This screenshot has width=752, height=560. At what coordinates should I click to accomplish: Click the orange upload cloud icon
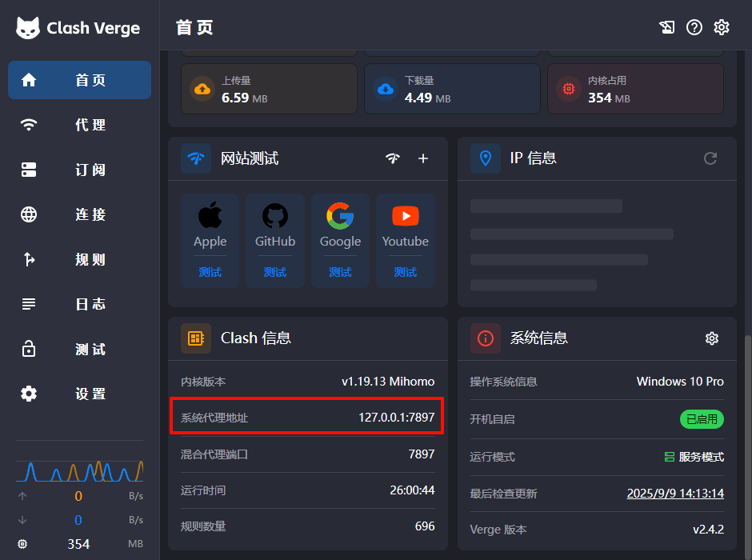[202, 89]
